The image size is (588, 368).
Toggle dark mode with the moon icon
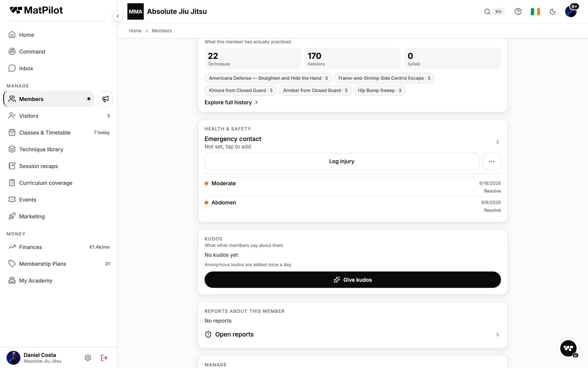[553, 11]
